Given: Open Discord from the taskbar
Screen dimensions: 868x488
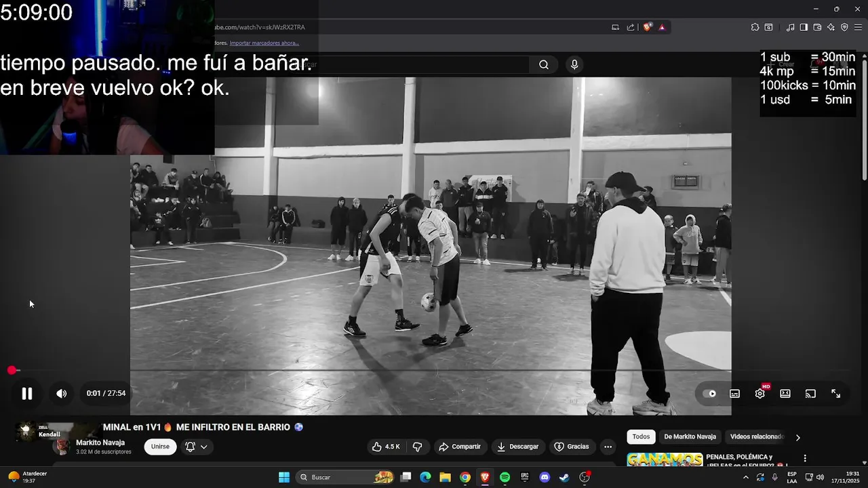Looking at the screenshot, I should click(545, 477).
